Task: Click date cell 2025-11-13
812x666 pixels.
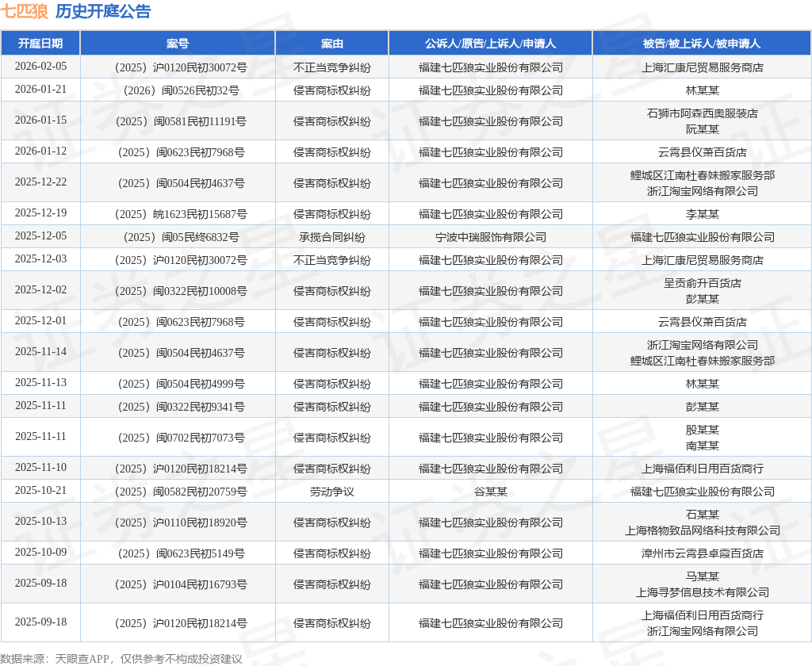Action: coord(40,383)
